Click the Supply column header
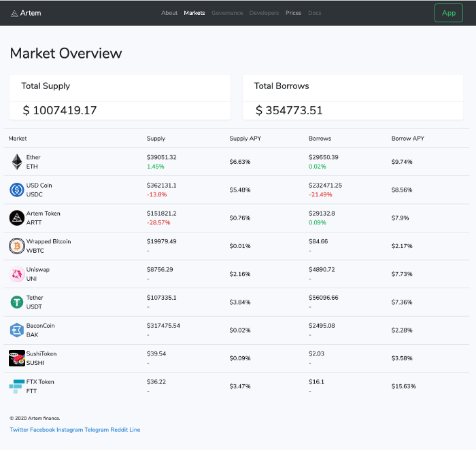The image size is (476, 450). [156, 139]
